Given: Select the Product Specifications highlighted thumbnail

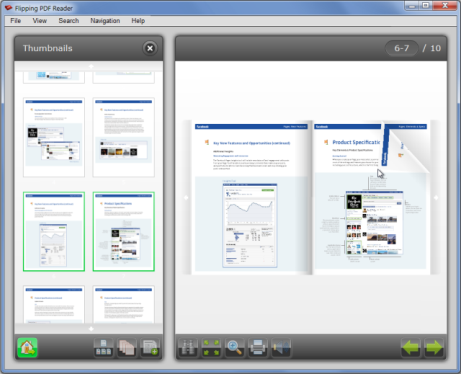Looking at the screenshot, I should [124, 231].
